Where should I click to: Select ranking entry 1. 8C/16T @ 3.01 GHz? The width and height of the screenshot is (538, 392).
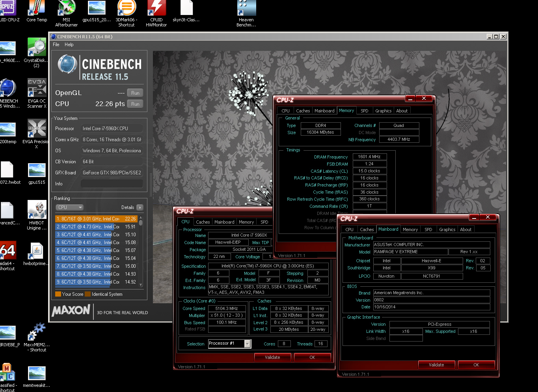(x=96, y=218)
